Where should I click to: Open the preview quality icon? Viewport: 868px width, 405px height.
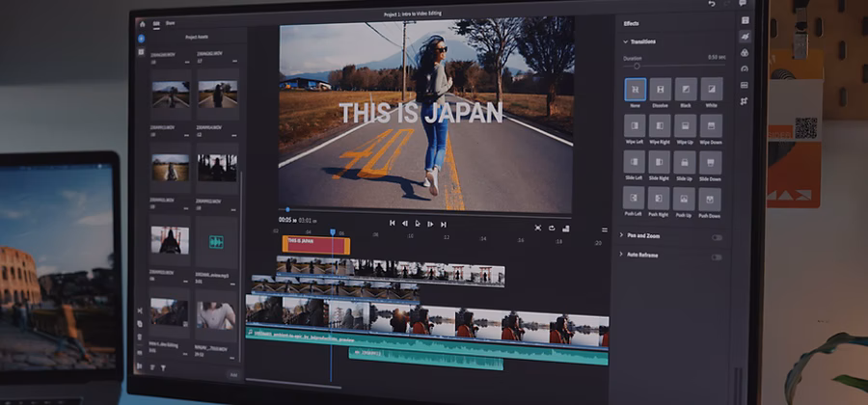(x=566, y=228)
